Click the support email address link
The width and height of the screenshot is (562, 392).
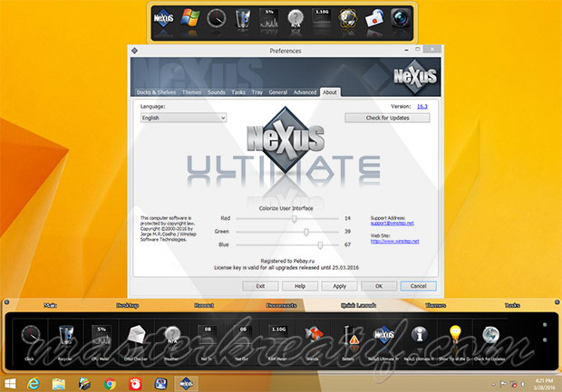392,223
